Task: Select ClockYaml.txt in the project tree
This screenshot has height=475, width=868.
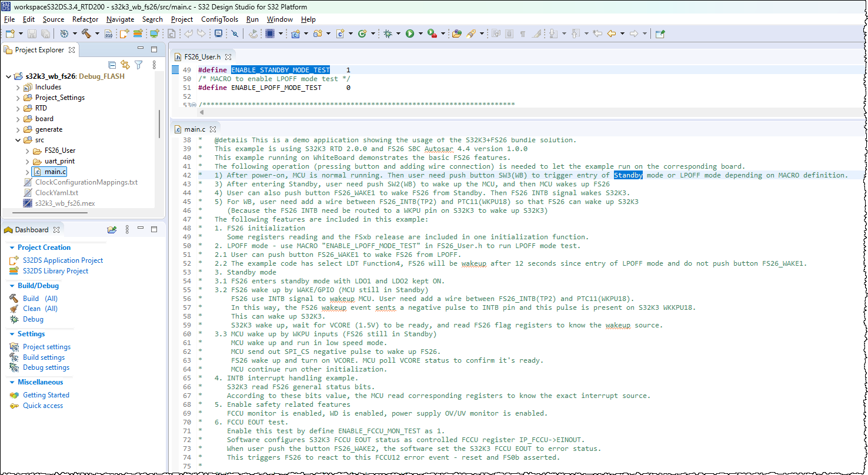Action: click(56, 193)
